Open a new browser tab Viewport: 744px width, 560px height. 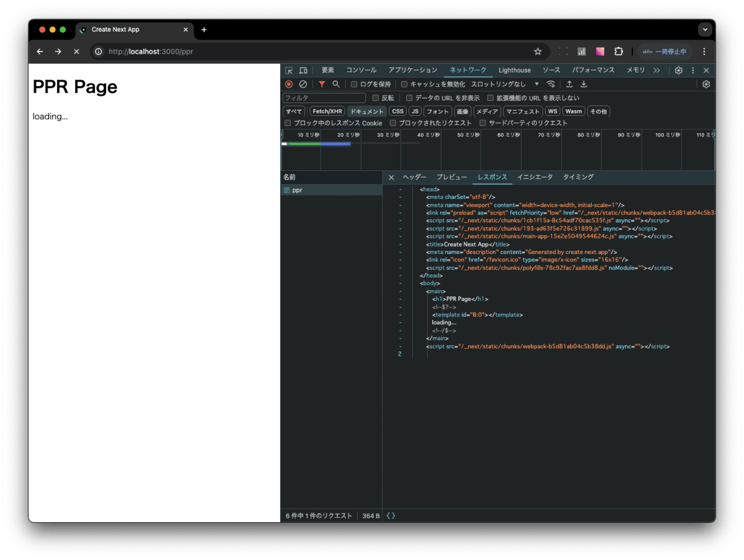(204, 29)
